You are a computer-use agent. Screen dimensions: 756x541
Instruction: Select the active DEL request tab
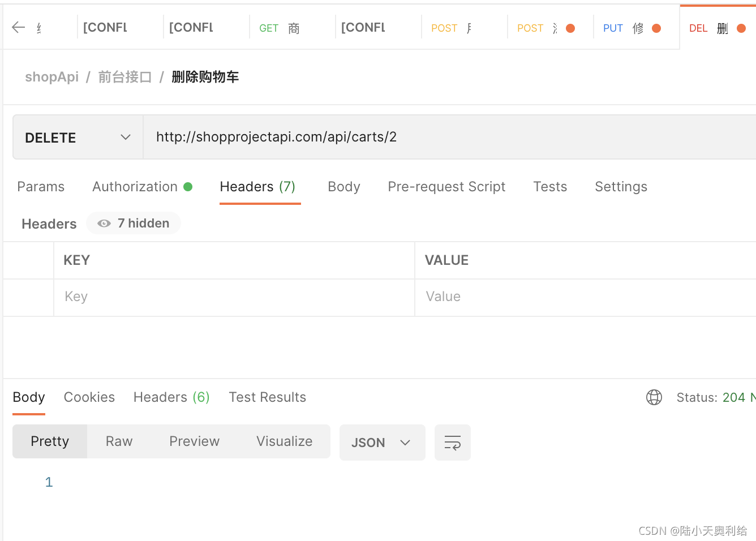click(x=718, y=27)
